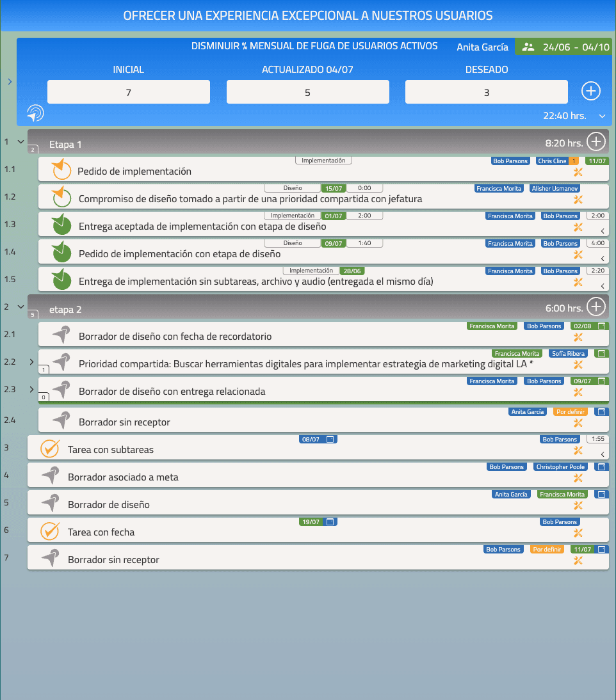The width and height of the screenshot is (616, 700).
Task: Expand row 2.3 Borrador de diseño con entrega
Action: pyautogui.click(x=31, y=389)
